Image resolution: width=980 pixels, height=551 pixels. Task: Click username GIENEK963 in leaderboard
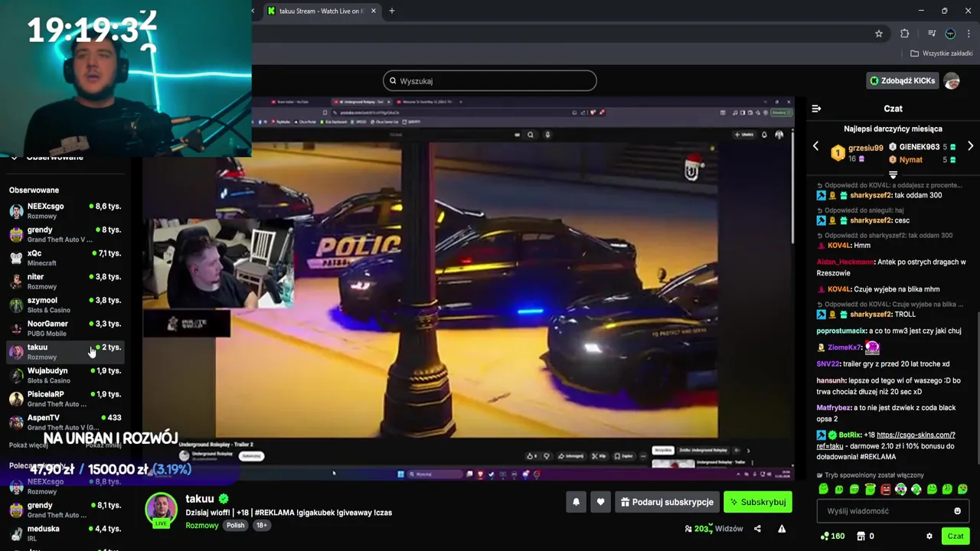click(x=919, y=147)
